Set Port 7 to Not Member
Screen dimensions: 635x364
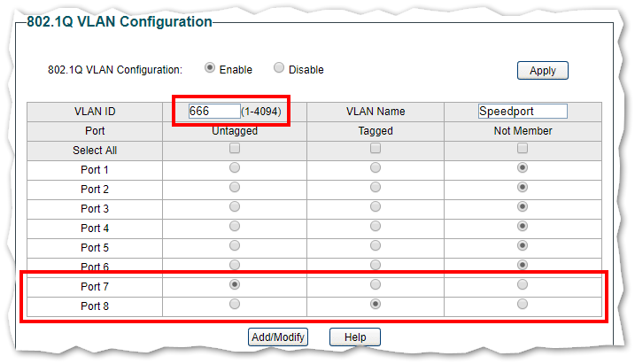[x=523, y=285]
